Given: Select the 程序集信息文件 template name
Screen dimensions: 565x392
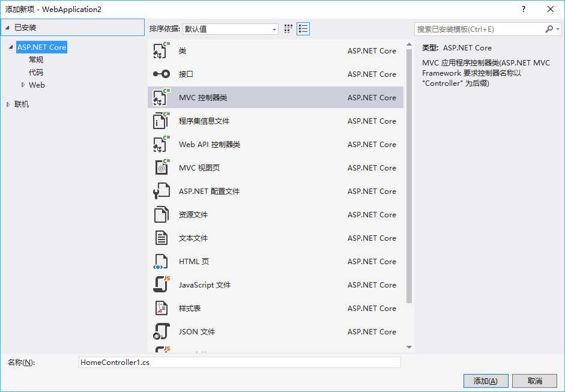Looking at the screenshot, I should (x=204, y=121).
